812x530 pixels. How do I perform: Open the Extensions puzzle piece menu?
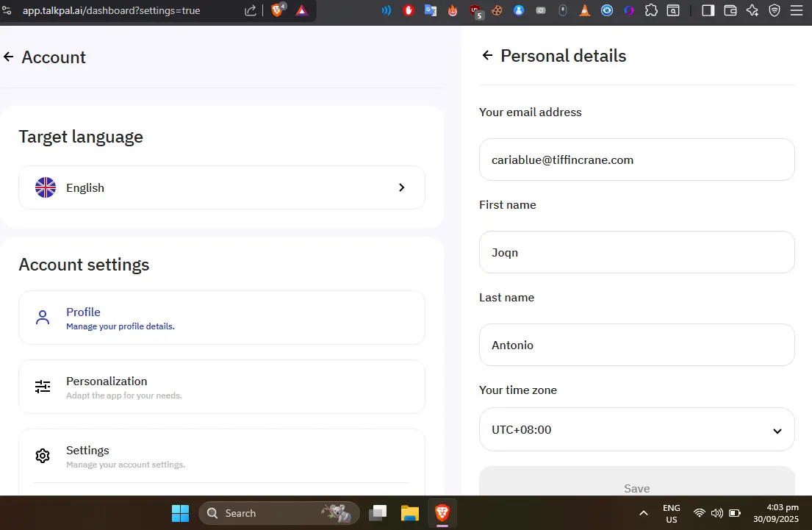[x=651, y=10]
